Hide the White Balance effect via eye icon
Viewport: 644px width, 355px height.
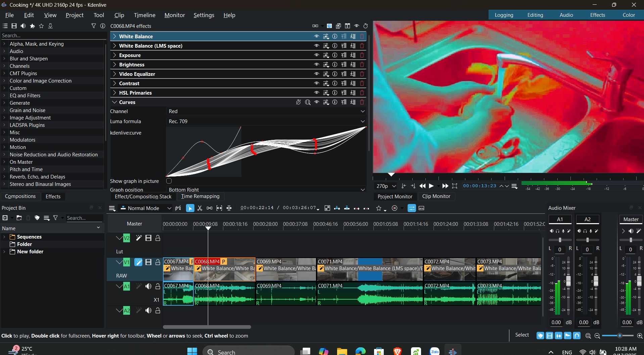tap(316, 37)
